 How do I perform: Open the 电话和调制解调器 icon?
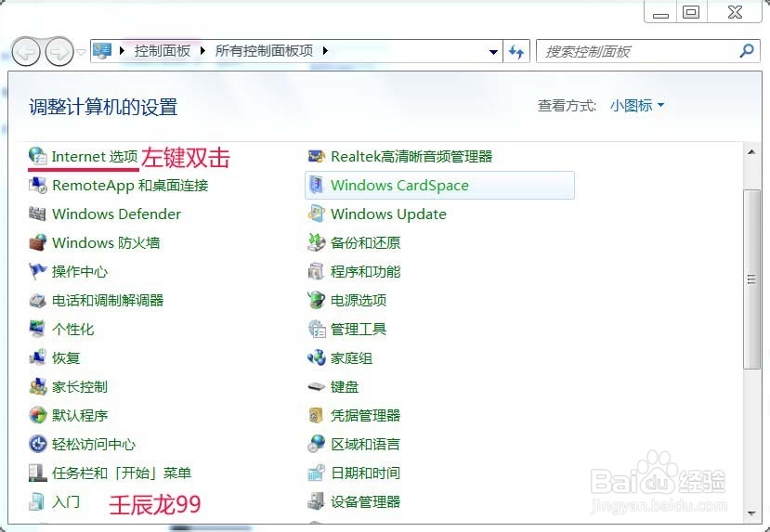38,300
